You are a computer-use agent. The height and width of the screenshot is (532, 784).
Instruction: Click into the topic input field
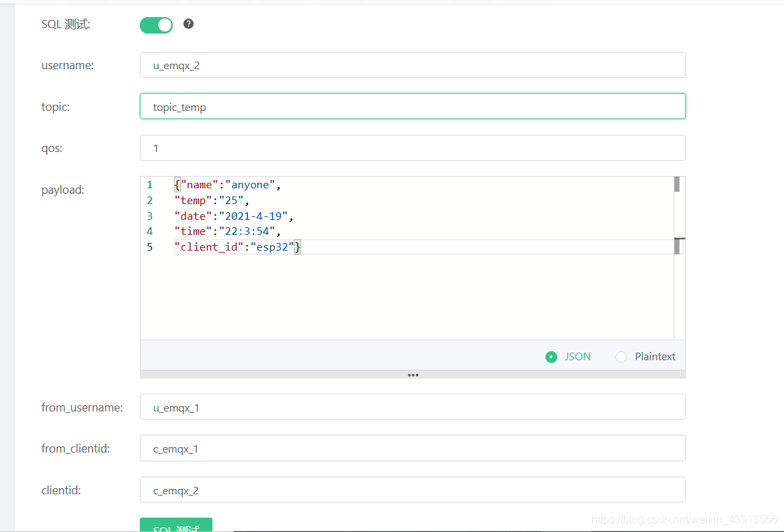pyautogui.click(x=413, y=106)
